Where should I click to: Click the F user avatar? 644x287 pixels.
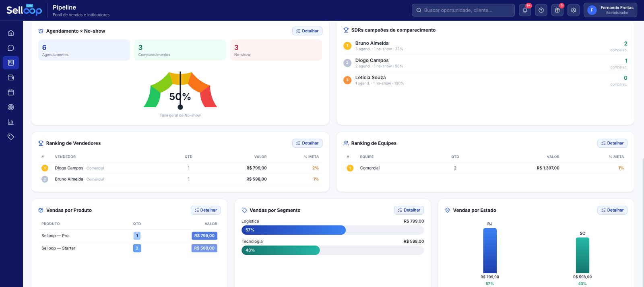(x=592, y=10)
